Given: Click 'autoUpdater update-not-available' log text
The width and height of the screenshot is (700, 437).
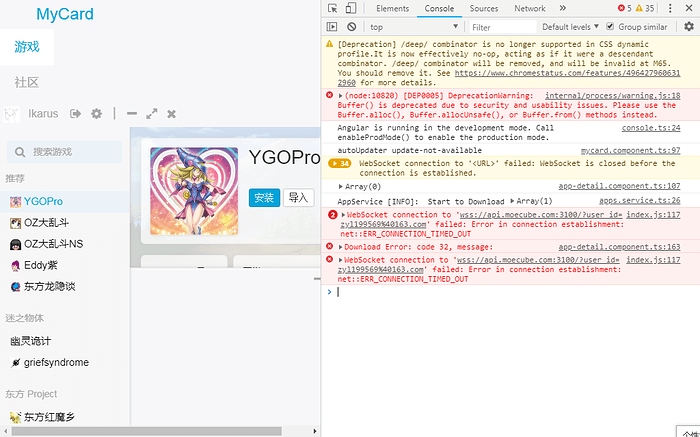Looking at the screenshot, I should 409,150.
